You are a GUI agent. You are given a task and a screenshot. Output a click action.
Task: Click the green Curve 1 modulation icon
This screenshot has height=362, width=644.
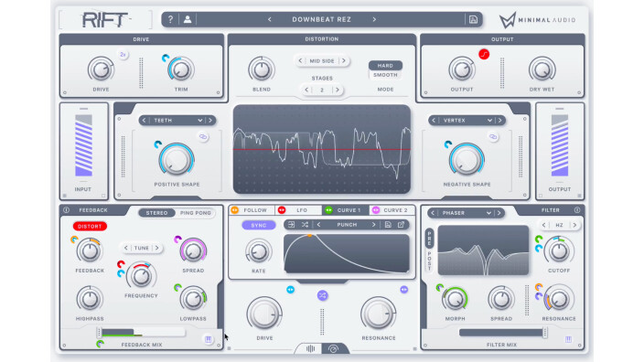coord(328,209)
